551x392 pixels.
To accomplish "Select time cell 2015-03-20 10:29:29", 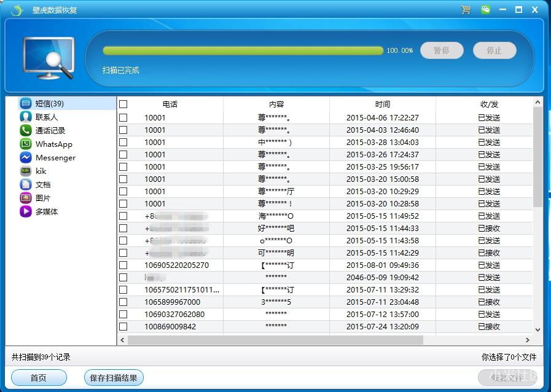I will (x=382, y=191).
